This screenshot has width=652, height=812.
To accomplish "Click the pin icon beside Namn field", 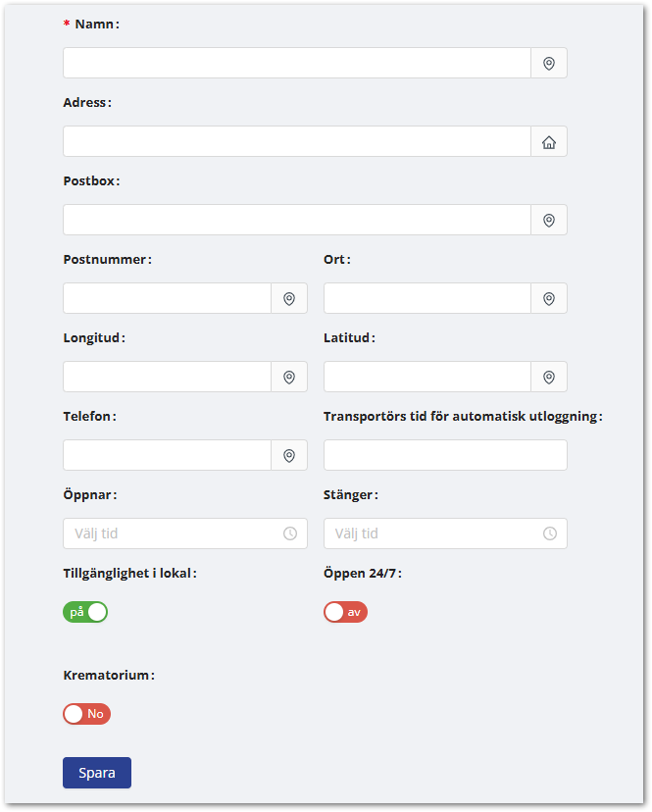I will 549,63.
